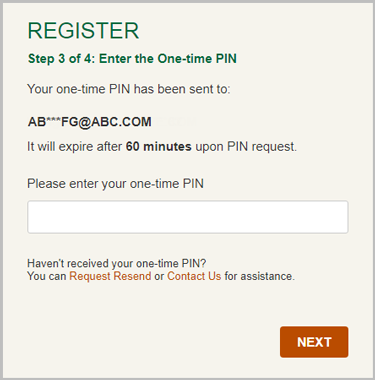Image resolution: width=375 pixels, height=380 pixels.
Task: Click the It will expire after sentence
Action: 162,147
